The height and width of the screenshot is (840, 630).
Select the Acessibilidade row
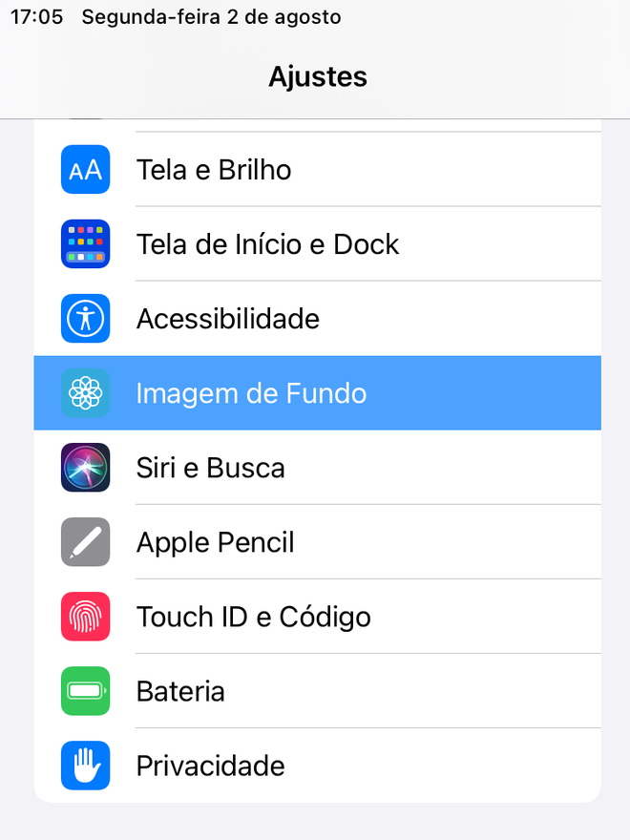click(x=317, y=318)
